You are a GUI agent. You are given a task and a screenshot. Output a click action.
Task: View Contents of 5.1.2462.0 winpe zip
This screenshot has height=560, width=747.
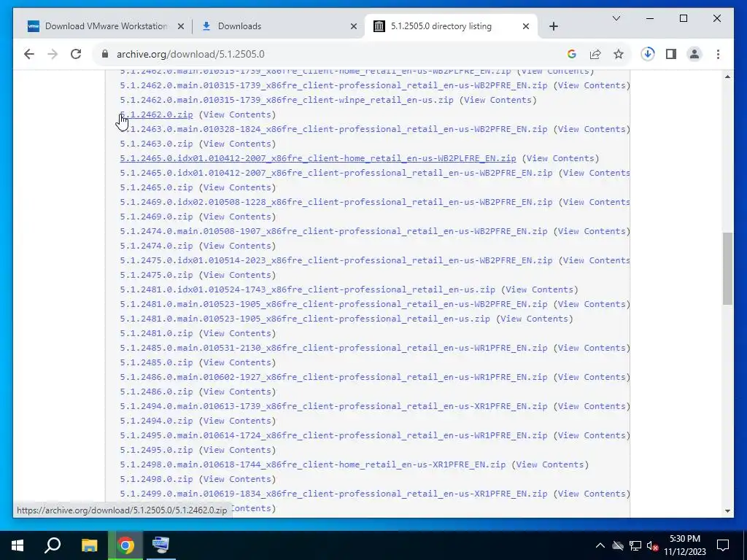[x=498, y=100]
